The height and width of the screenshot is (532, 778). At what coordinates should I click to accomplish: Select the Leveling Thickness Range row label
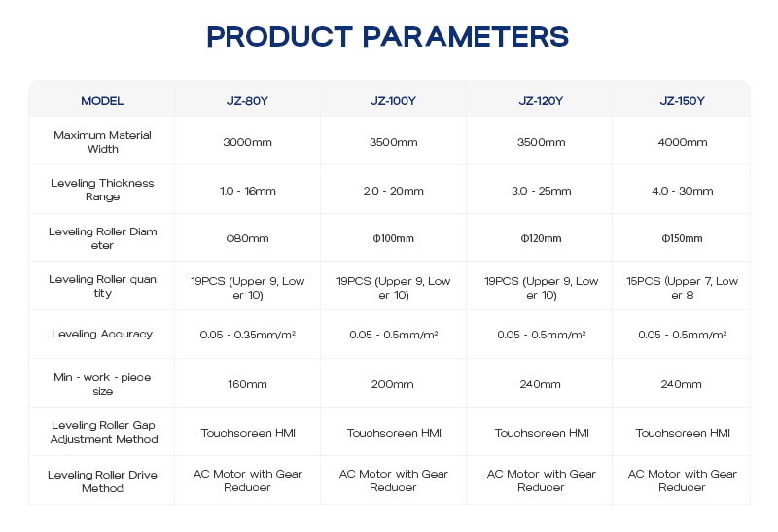click(x=102, y=190)
